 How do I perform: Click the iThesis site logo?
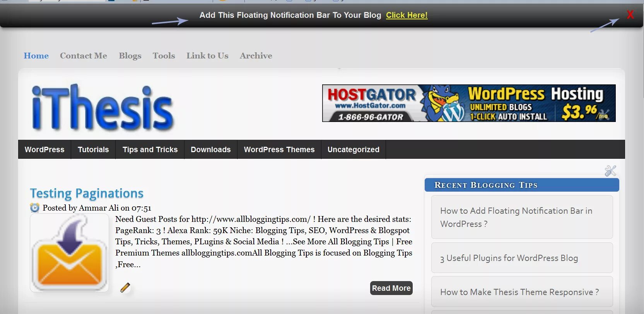[x=102, y=107]
